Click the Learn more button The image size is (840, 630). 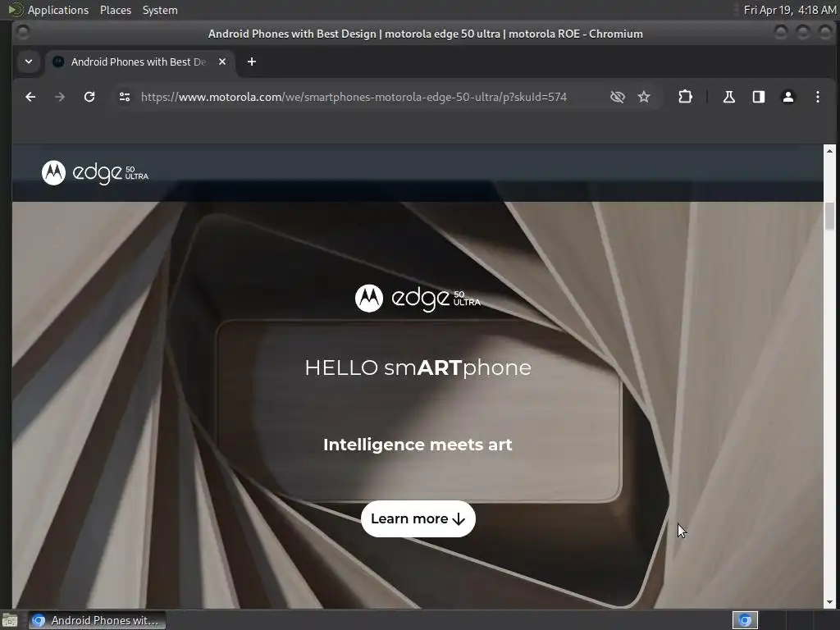418,518
